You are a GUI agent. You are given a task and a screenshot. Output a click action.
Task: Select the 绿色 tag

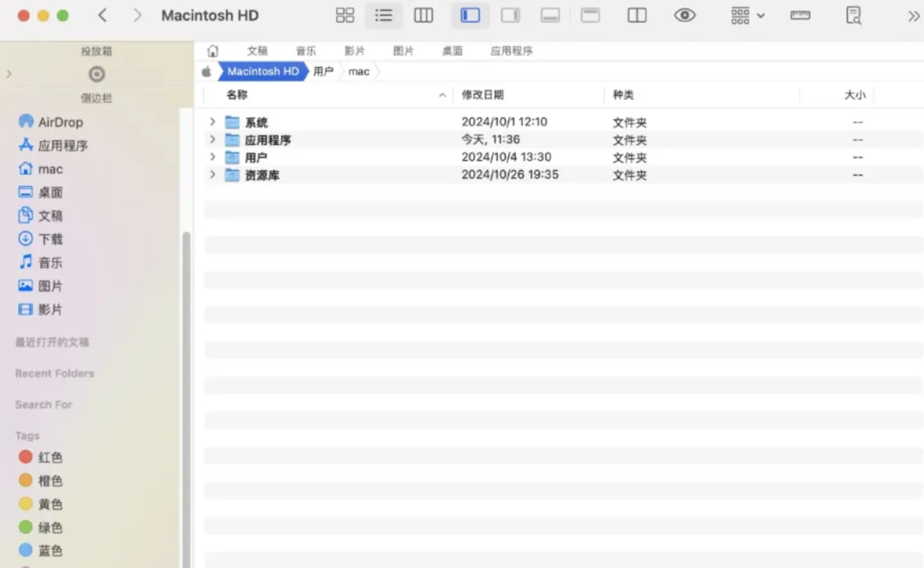tap(41, 527)
